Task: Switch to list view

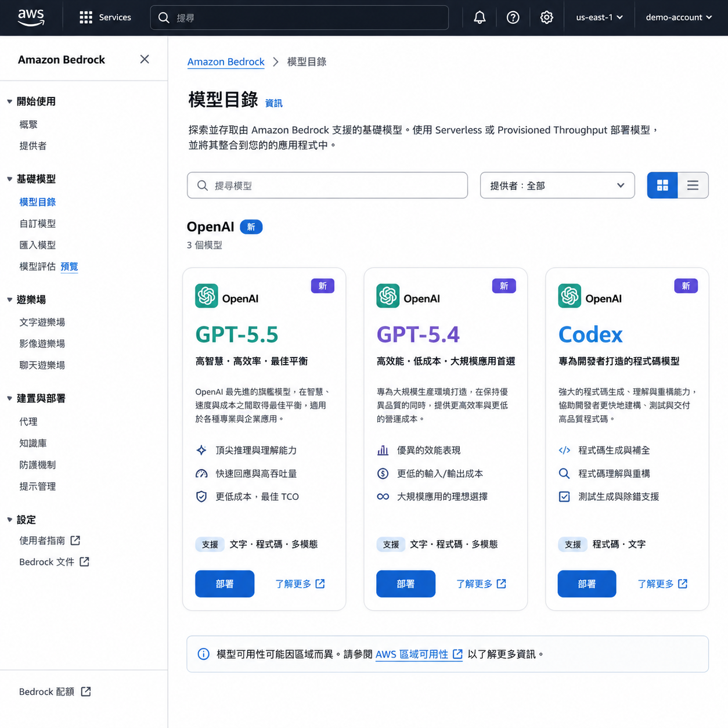Action: click(x=693, y=185)
